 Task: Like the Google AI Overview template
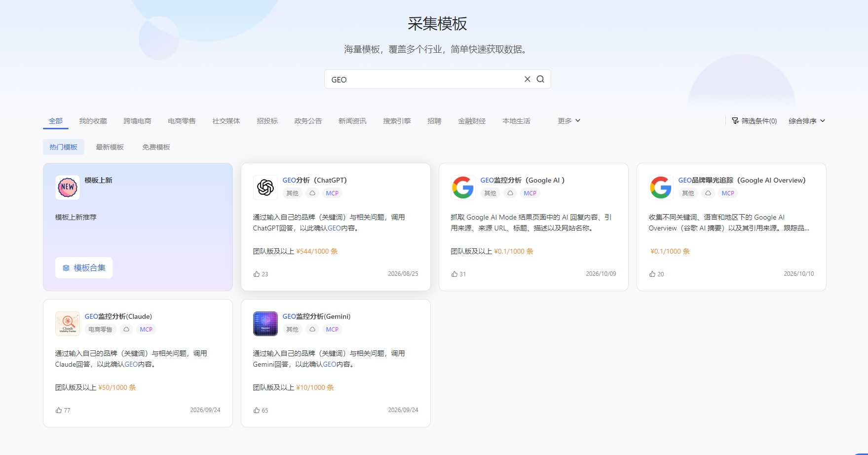pos(652,274)
